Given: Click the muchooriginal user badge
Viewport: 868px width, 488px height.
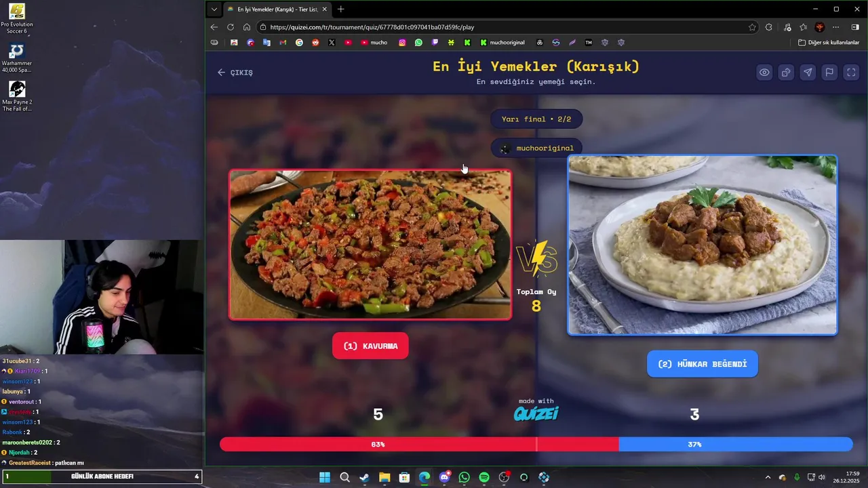Looking at the screenshot, I should pyautogui.click(x=536, y=148).
